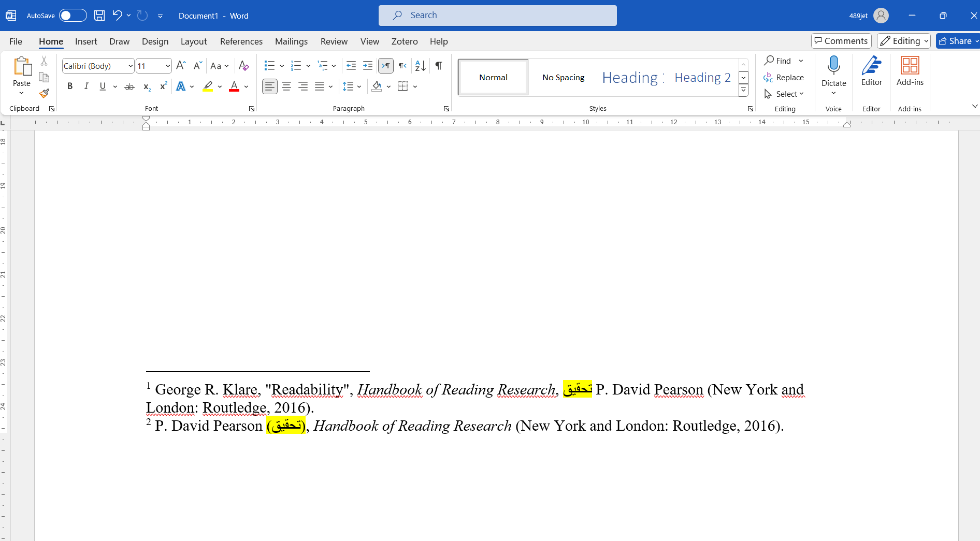Switch to the References tab

coord(241,41)
